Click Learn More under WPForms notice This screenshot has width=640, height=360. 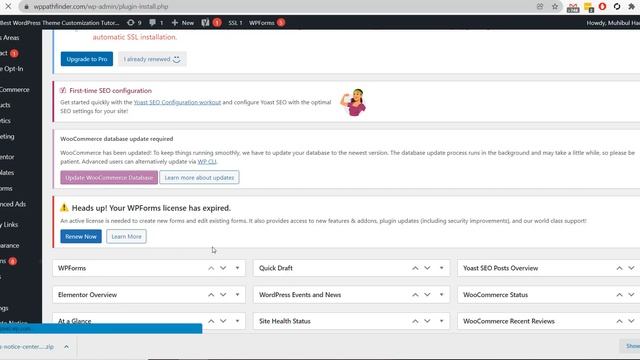[x=126, y=236]
